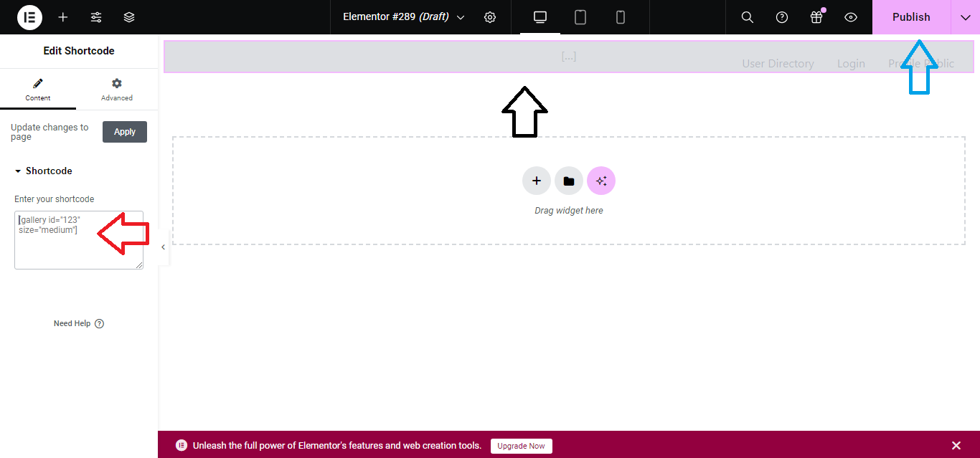Switch to the Advanced tab
The image size is (980, 458).
point(117,90)
